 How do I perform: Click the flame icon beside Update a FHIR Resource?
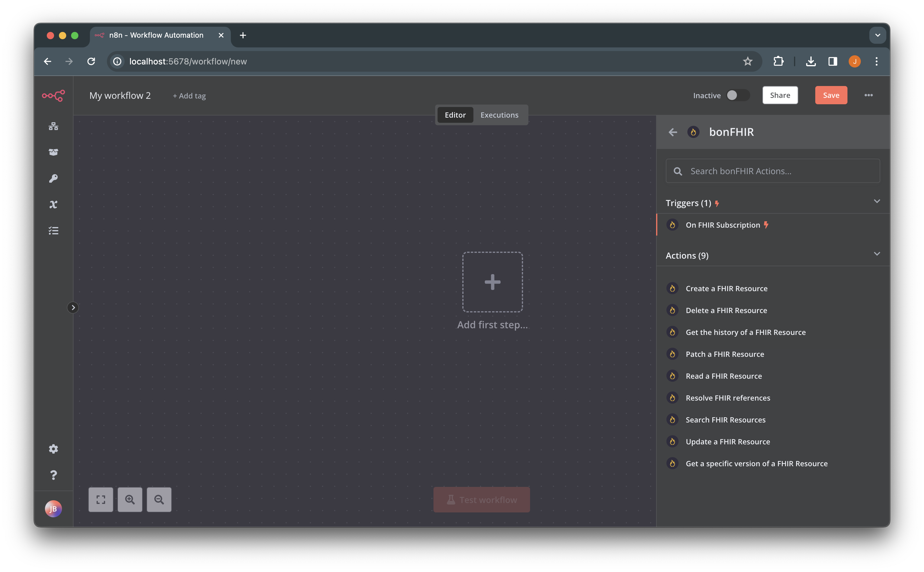click(672, 442)
